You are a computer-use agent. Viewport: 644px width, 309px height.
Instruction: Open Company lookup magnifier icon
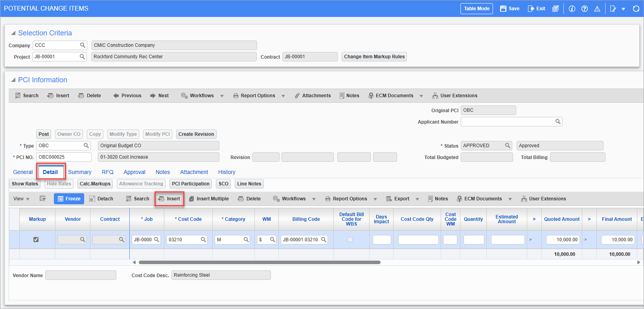pos(83,45)
